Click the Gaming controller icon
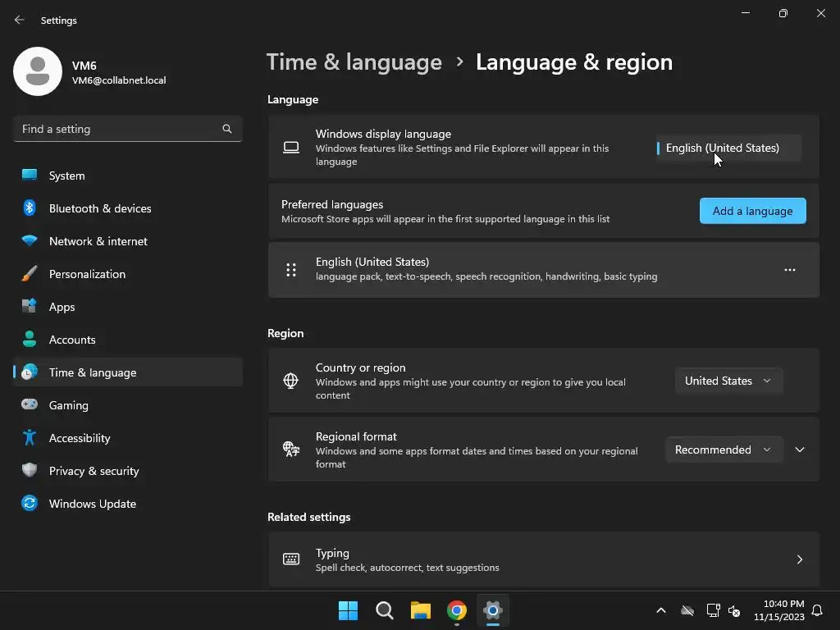The width and height of the screenshot is (840, 630). pyautogui.click(x=30, y=404)
